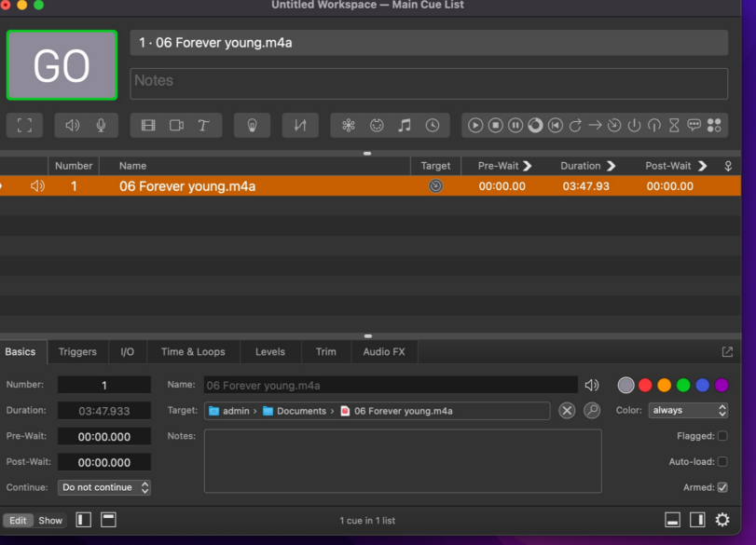Image resolution: width=756 pixels, height=545 pixels.
Task: Switch to Time & Loops tab
Action: click(x=193, y=352)
